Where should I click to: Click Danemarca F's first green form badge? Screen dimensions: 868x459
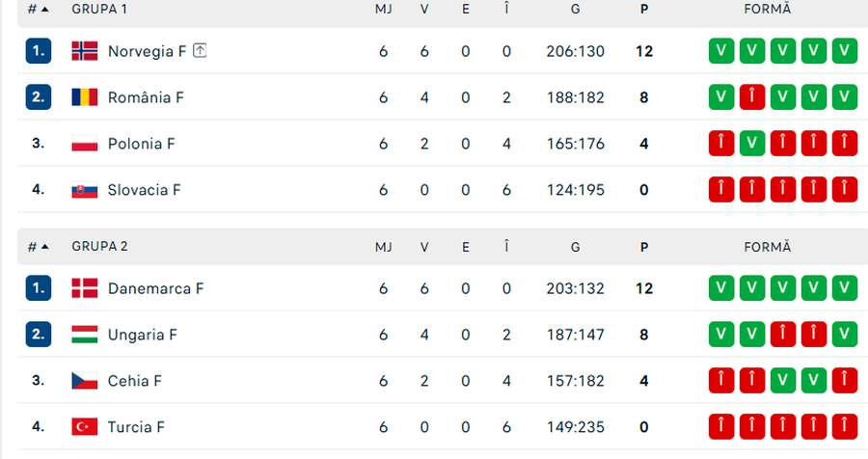pos(721,288)
